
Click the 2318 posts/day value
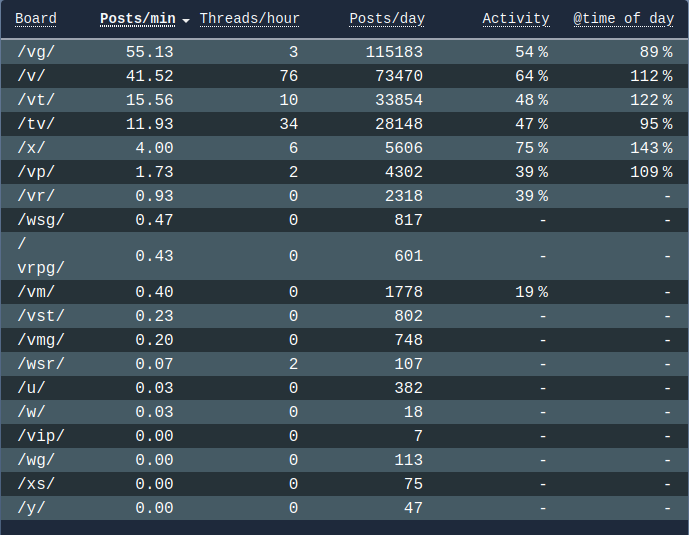[x=404, y=195]
